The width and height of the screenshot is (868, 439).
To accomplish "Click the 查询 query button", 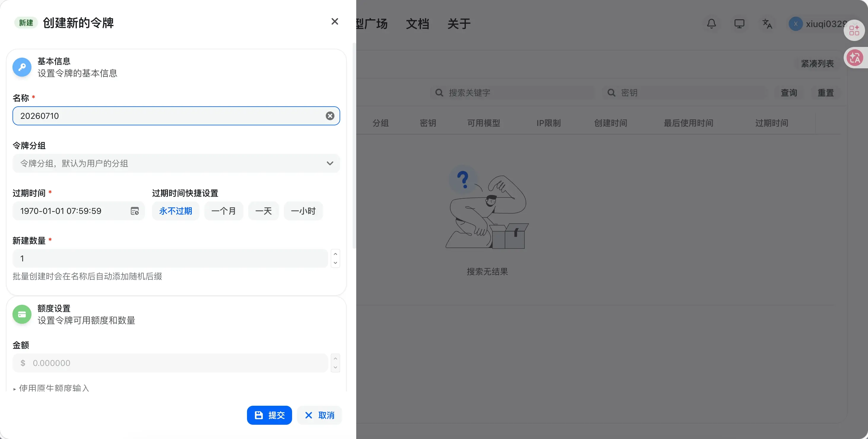I will [x=789, y=93].
